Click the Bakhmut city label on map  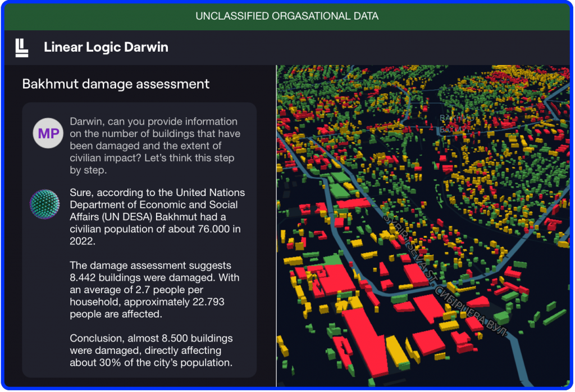pyautogui.click(x=455, y=123)
